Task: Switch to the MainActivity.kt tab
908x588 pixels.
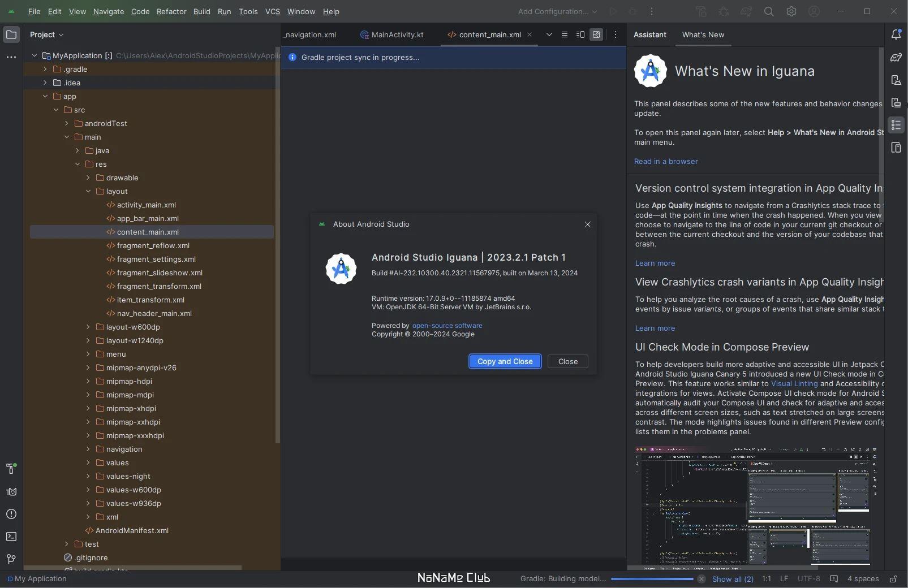Action: click(x=392, y=34)
